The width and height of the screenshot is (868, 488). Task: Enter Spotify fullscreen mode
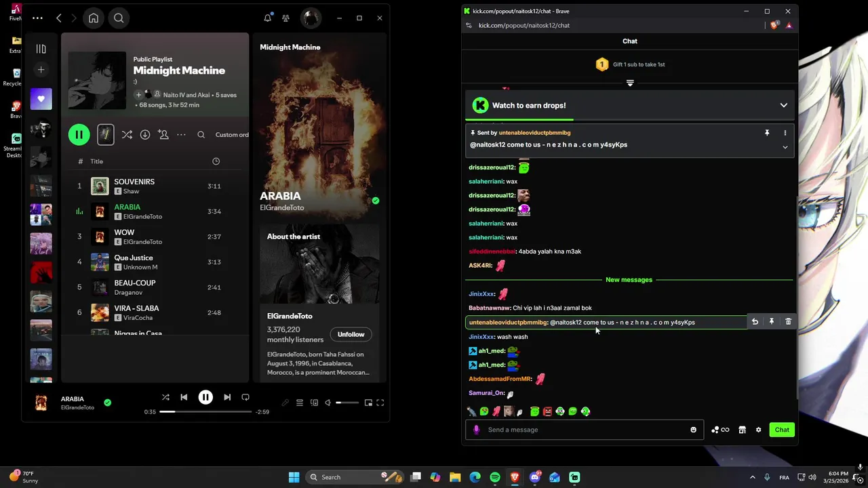(x=380, y=403)
